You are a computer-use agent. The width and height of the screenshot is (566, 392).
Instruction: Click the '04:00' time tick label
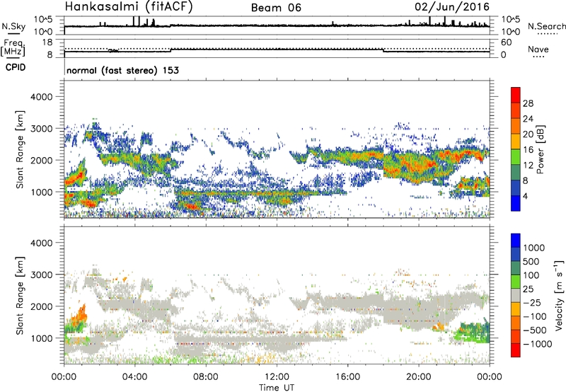134,377
